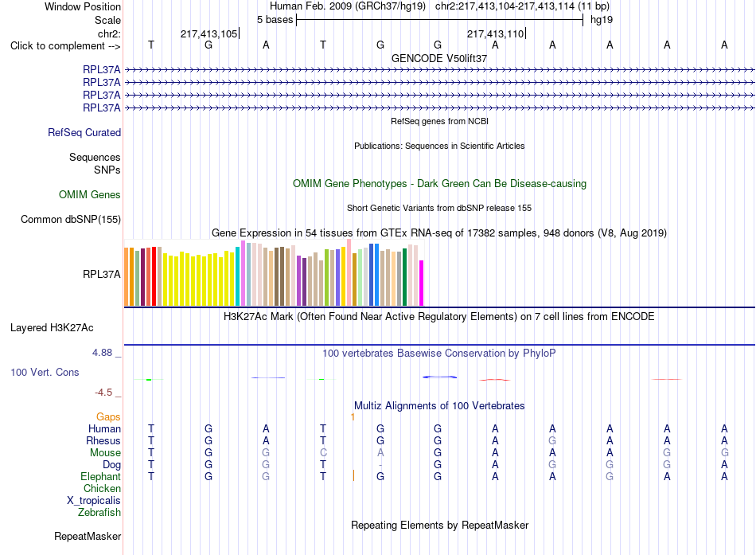Select the X_tropicalis alignment row label
The width and height of the screenshot is (756, 555).
pos(94,501)
